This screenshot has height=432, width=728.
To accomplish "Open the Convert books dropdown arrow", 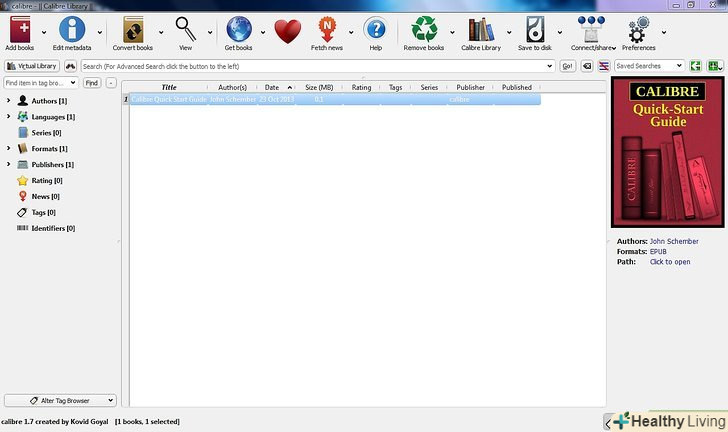I will [161, 33].
